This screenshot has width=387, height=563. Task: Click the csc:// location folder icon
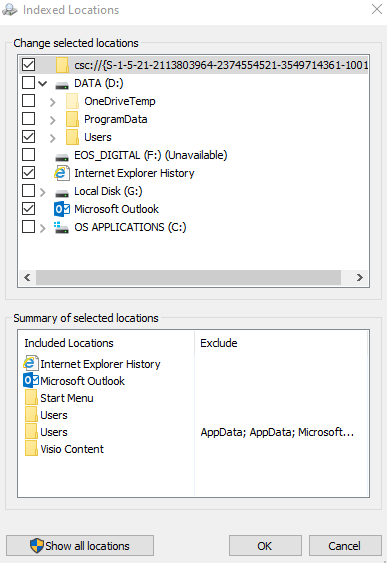[x=62, y=65]
